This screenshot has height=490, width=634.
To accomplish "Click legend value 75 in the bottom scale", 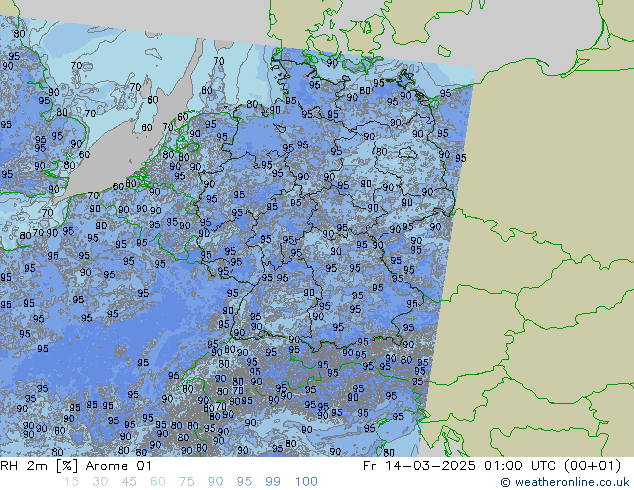I will pyautogui.click(x=186, y=482).
